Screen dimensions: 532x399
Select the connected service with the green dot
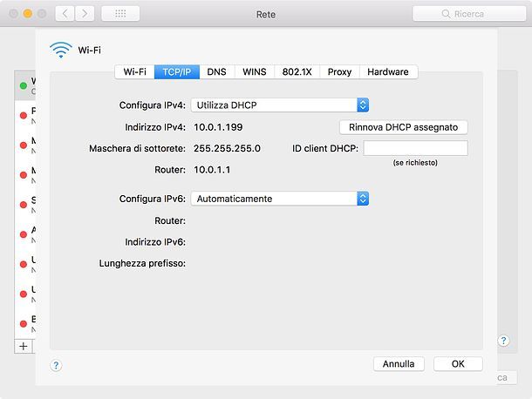(x=25, y=85)
